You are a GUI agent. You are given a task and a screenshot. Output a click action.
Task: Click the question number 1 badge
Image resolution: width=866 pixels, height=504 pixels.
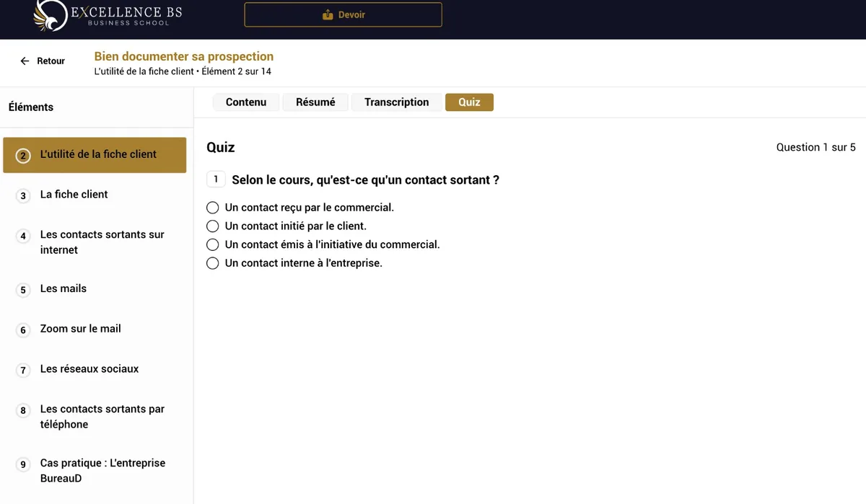216,180
